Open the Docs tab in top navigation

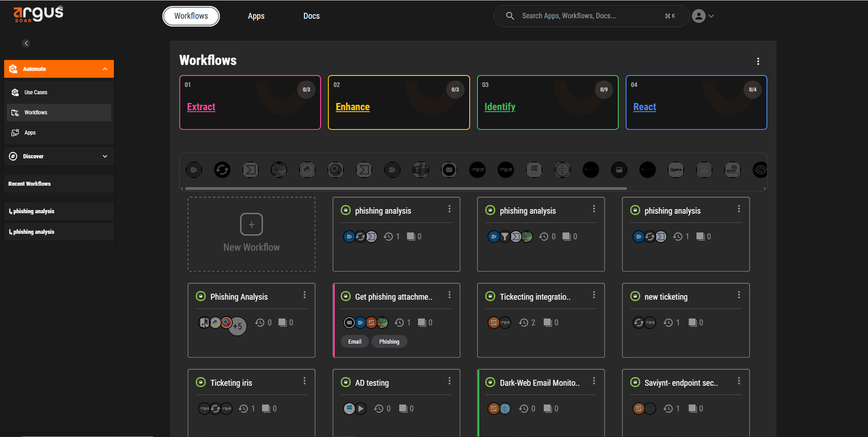point(311,16)
